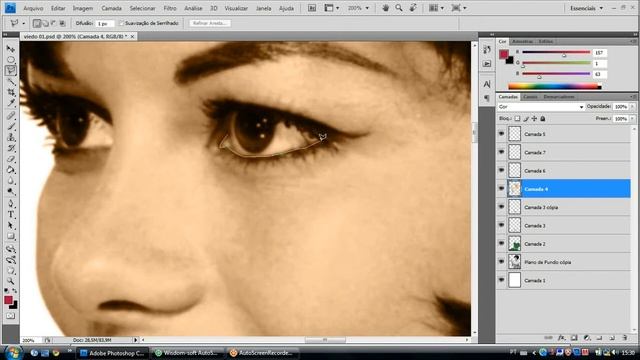Select the Hand tool in toolbox
This screenshot has height=360, width=640.
(11, 271)
